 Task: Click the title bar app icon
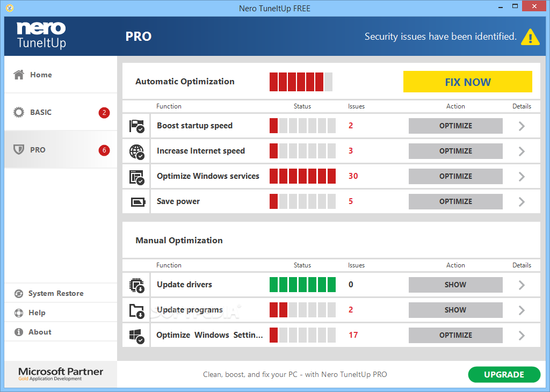pyautogui.click(x=10, y=8)
